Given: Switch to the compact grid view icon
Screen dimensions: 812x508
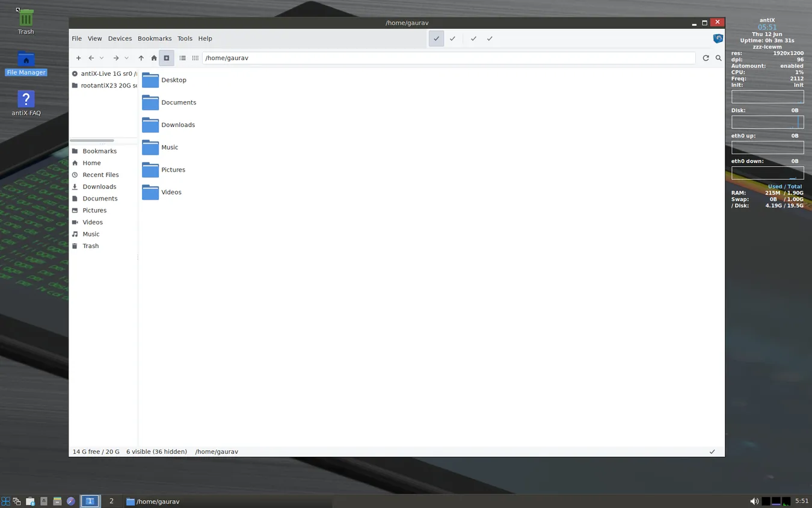Looking at the screenshot, I should (195, 58).
